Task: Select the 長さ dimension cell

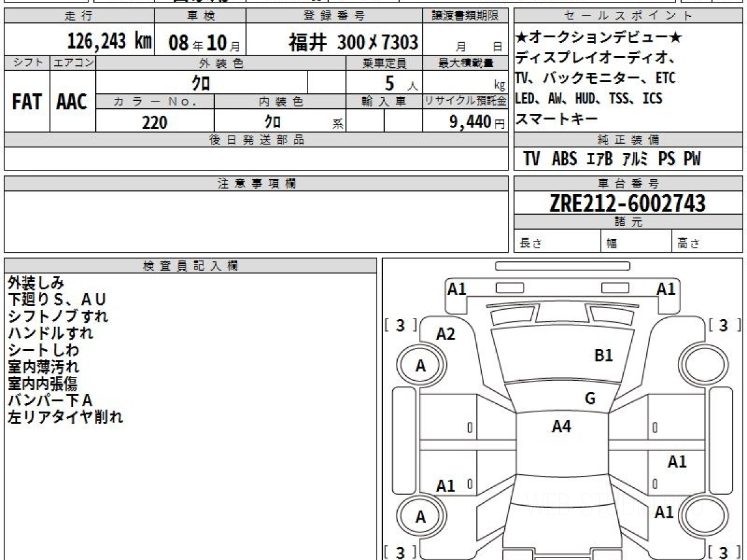Action: (558, 241)
